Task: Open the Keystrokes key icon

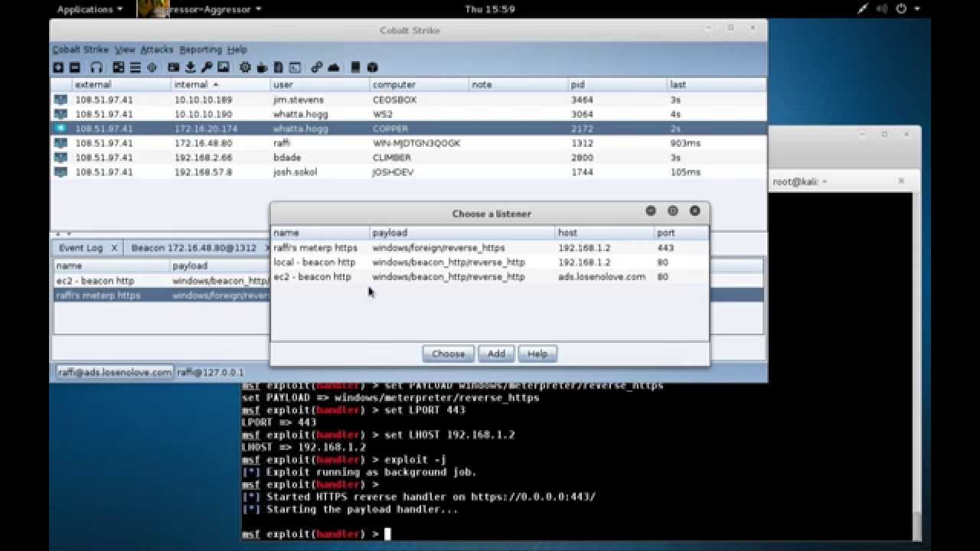Action: (x=207, y=67)
